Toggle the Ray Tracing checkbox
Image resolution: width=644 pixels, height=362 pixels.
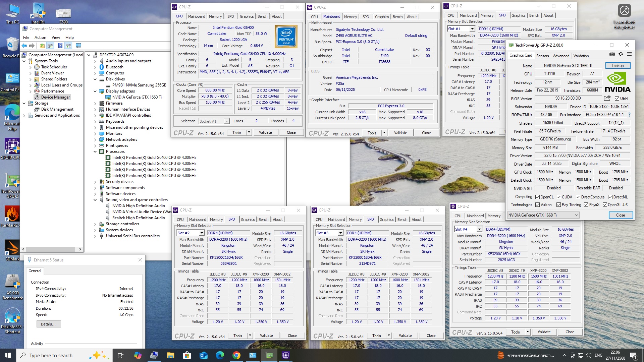click(558, 205)
